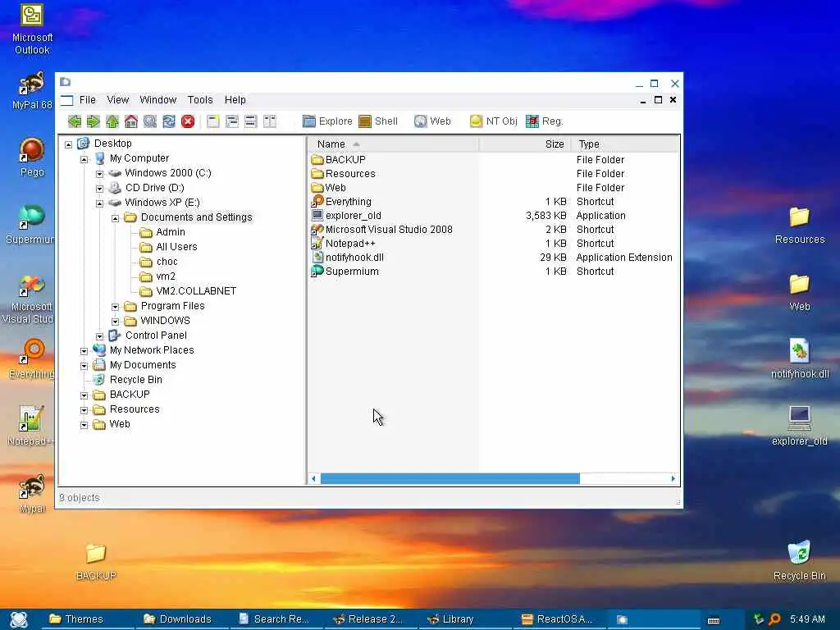Open the Window menu

(158, 99)
